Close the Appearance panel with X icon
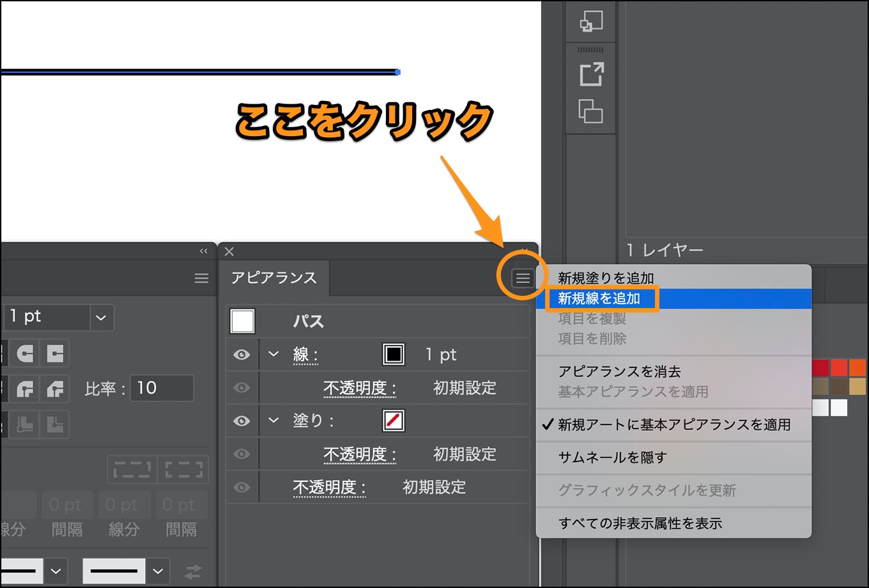The height and width of the screenshot is (588, 869). click(229, 252)
